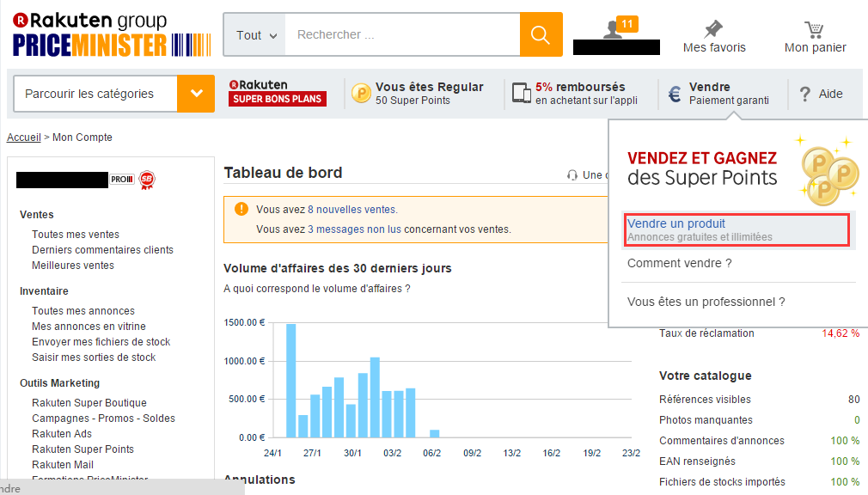Screen dimensions: 868x495
Task: Open Mon panier shopping cart icon
Action: 814,29
